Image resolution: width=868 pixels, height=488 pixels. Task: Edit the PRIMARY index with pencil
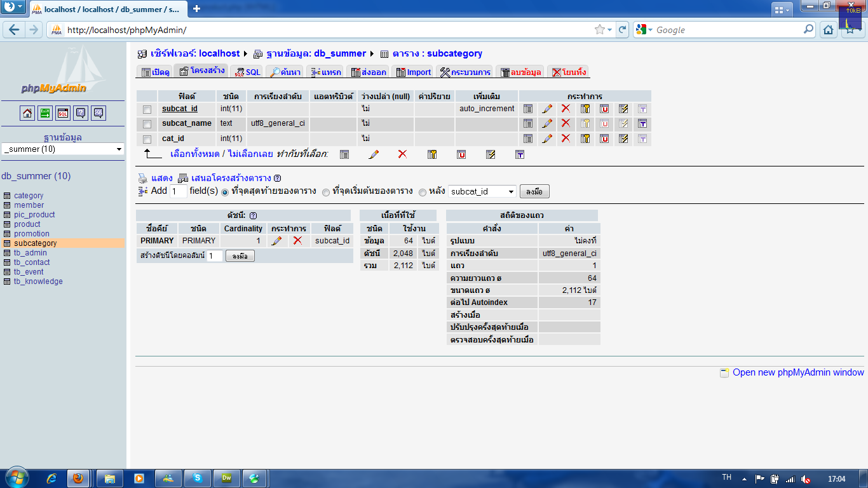[x=276, y=241]
